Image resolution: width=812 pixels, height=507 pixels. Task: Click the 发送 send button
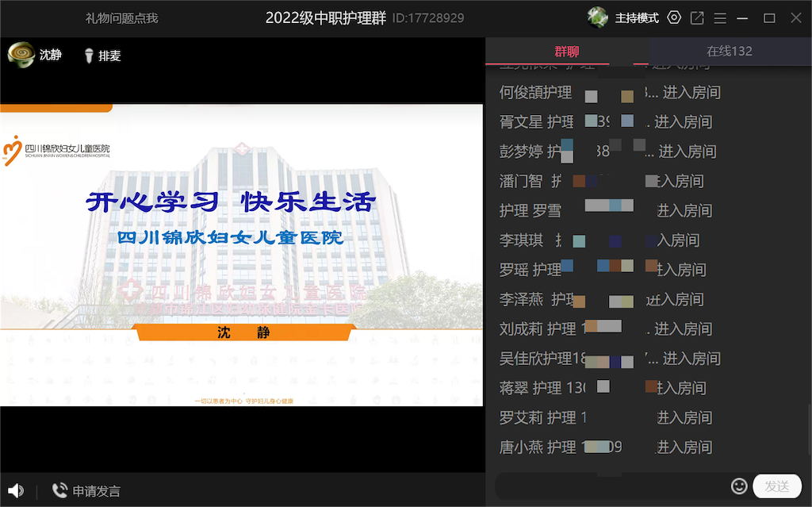coord(777,486)
